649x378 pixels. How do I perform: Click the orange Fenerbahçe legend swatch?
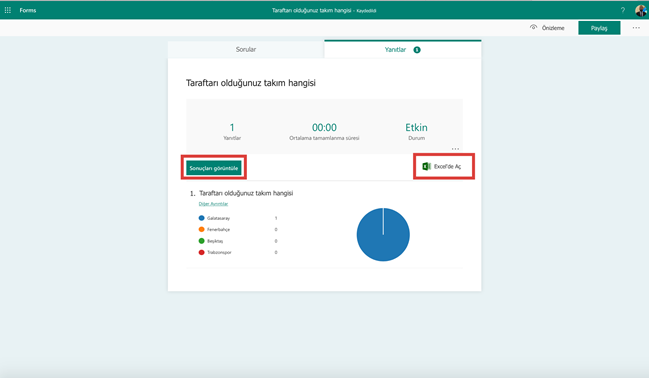[202, 229]
